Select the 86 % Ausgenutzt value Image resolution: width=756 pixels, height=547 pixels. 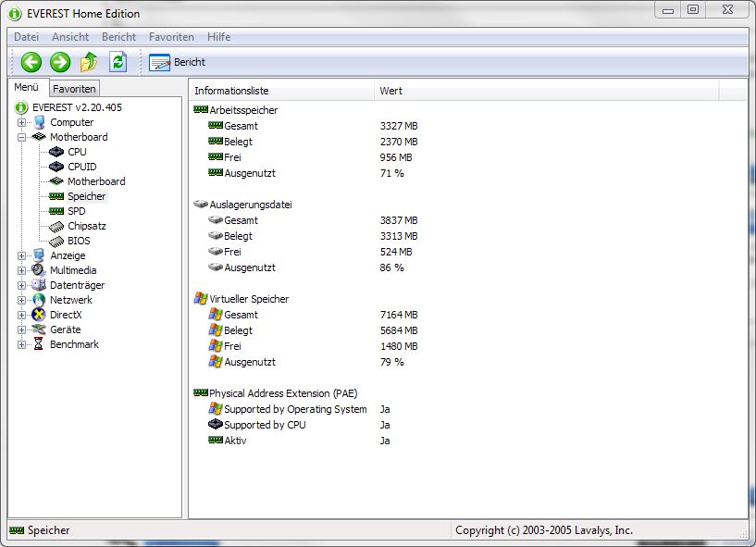tap(392, 267)
